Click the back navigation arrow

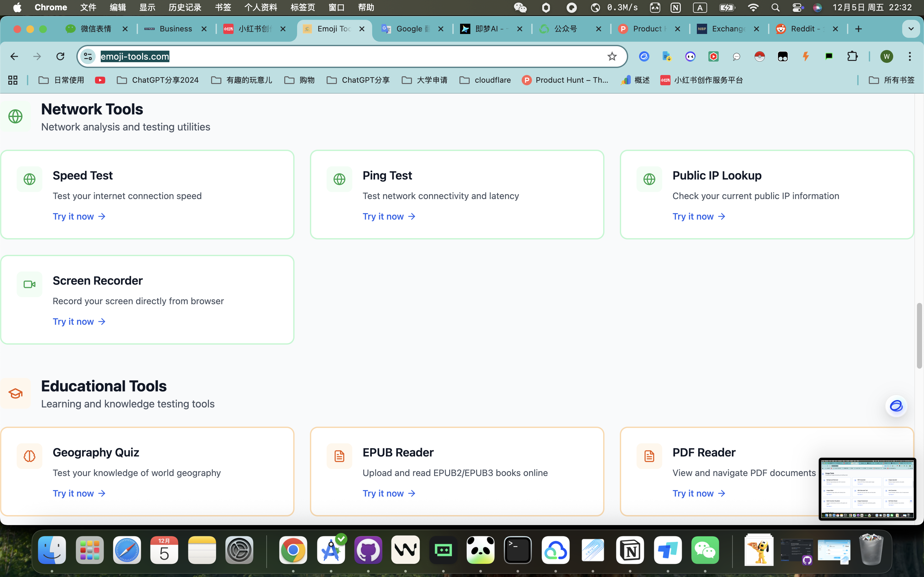click(14, 56)
